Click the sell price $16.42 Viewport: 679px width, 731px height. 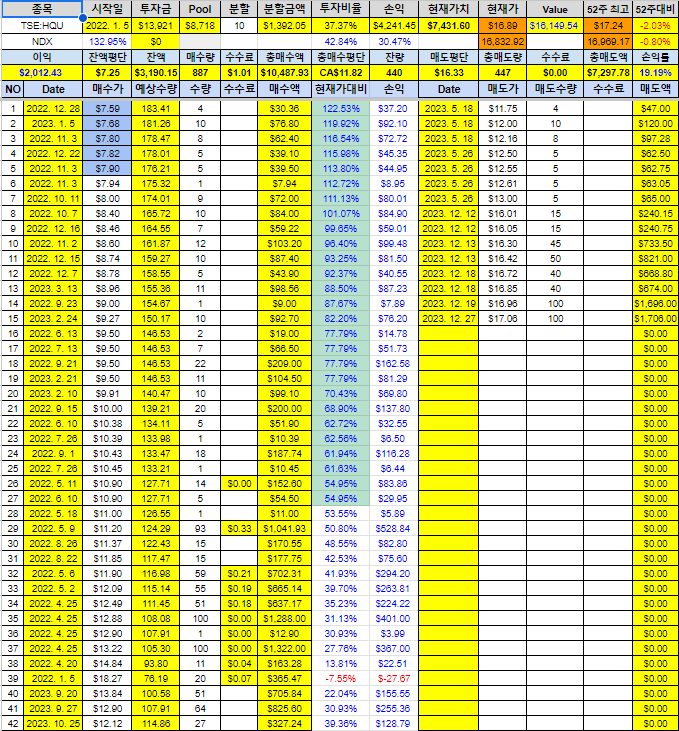[x=503, y=258]
